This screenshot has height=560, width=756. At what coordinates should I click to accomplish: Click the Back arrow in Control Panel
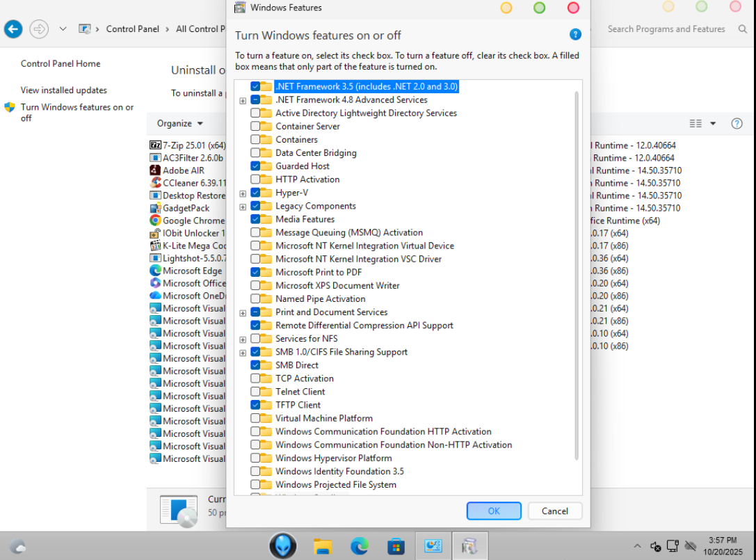[13, 29]
